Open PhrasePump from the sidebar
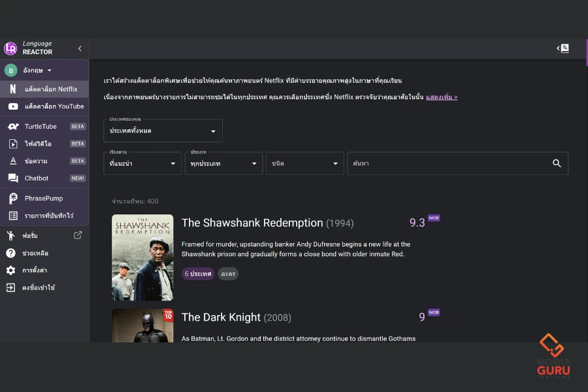 click(44, 199)
